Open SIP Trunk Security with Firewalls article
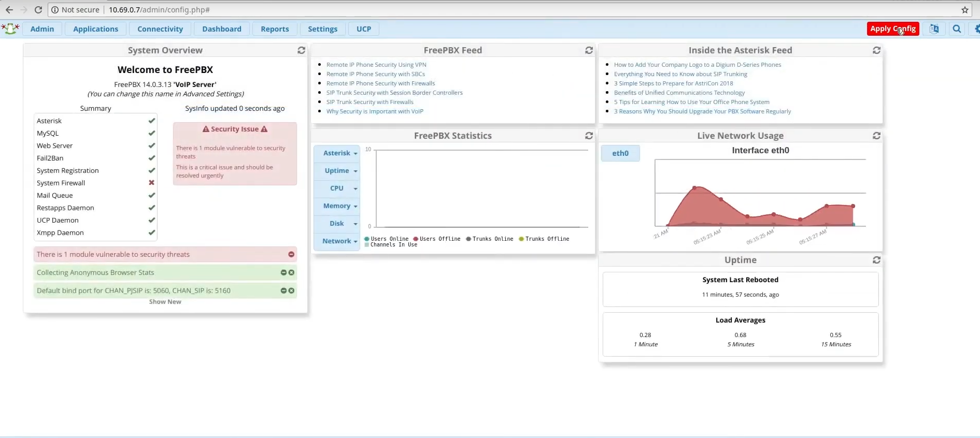The height and width of the screenshot is (438, 980). [370, 102]
